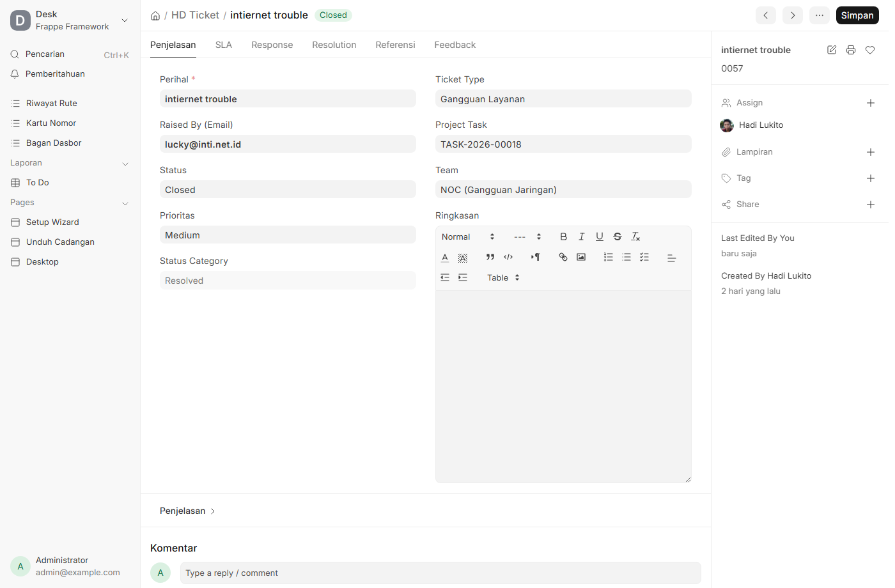
Task: Go to the next ticket
Action: pyautogui.click(x=793, y=15)
